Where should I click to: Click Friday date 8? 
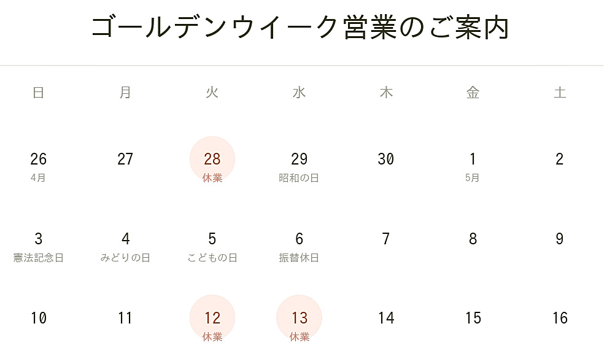473,239
